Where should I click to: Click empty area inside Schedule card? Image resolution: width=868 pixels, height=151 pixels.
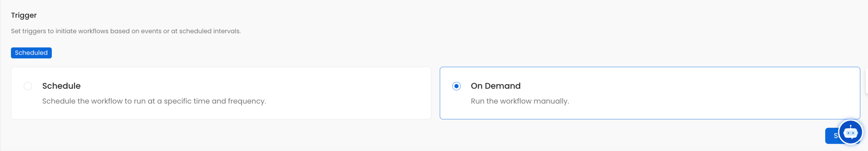click(337, 91)
